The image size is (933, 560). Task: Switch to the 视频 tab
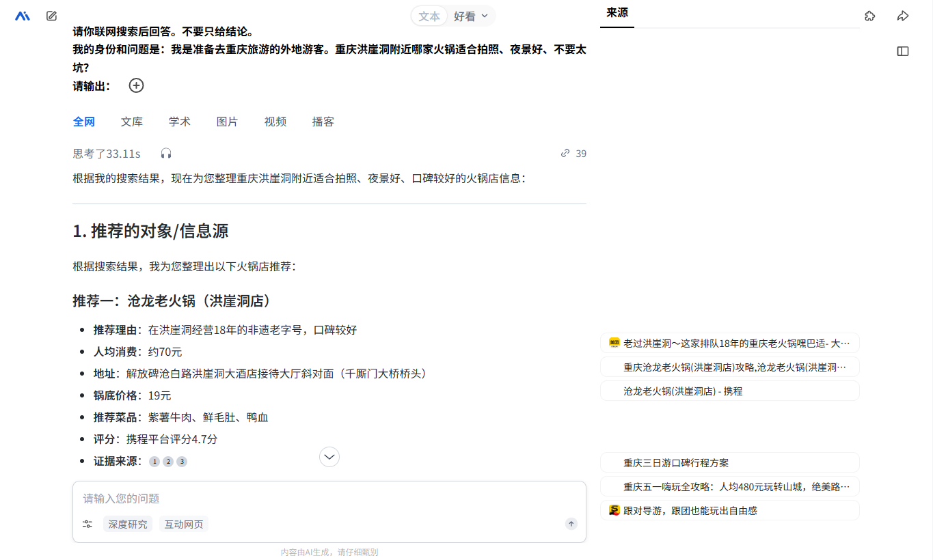[x=275, y=122]
